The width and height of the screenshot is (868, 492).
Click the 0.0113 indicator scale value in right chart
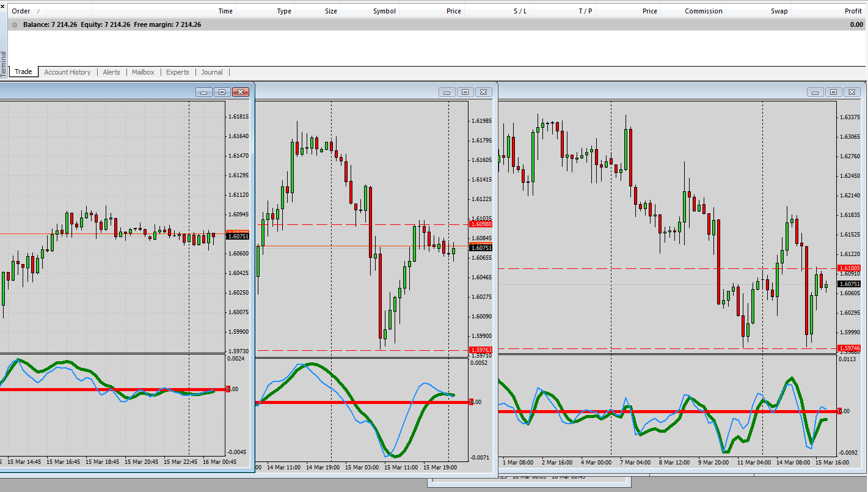pyautogui.click(x=848, y=359)
